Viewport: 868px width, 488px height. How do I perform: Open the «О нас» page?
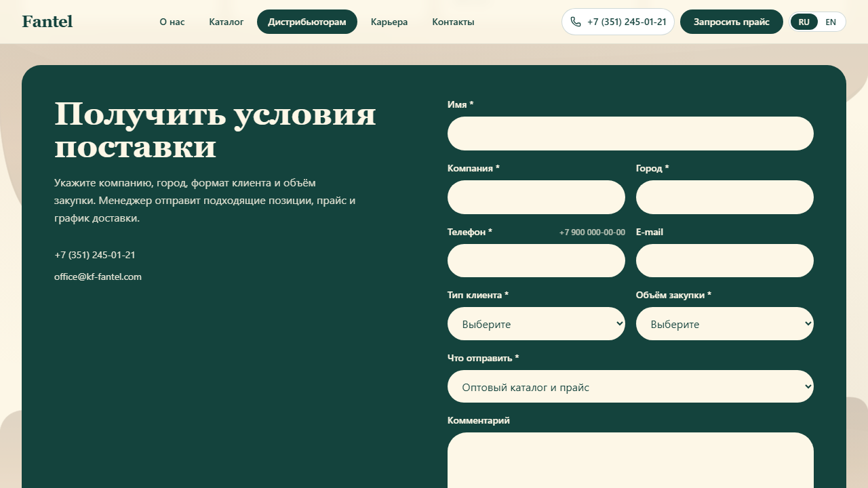(x=172, y=22)
